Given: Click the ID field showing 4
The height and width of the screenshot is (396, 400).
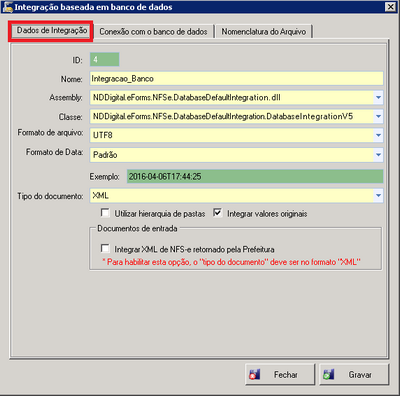Looking at the screenshot, I should [104, 60].
